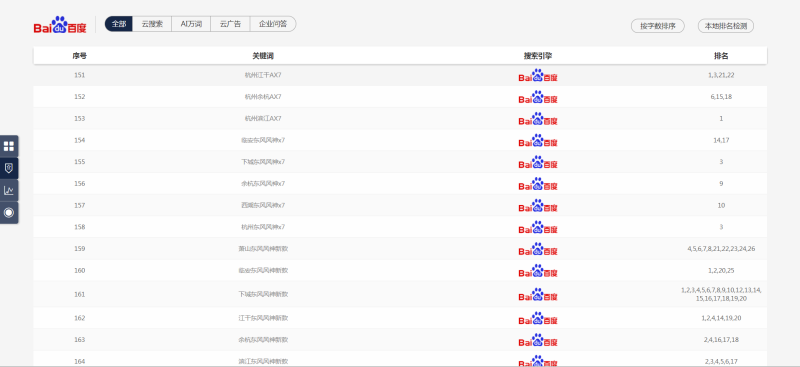
Task: Click ranking value 2,4,16,17,18
Action: (x=721, y=339)
